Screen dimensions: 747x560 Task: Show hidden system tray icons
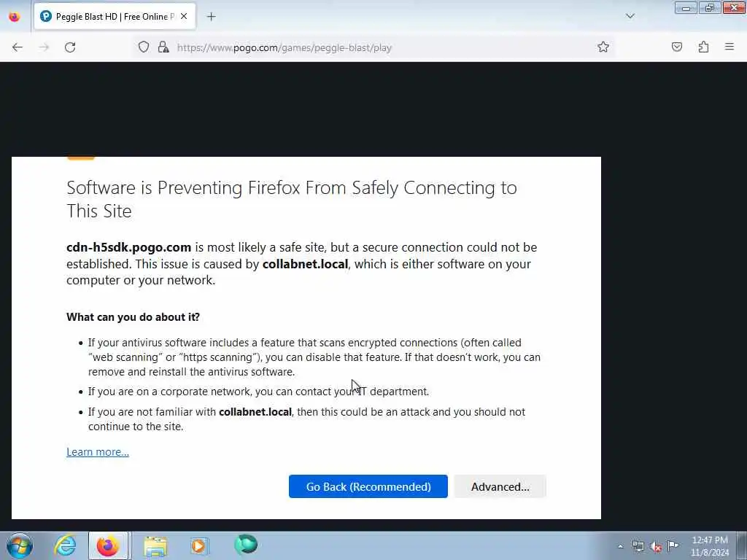(x=620, y=546)
